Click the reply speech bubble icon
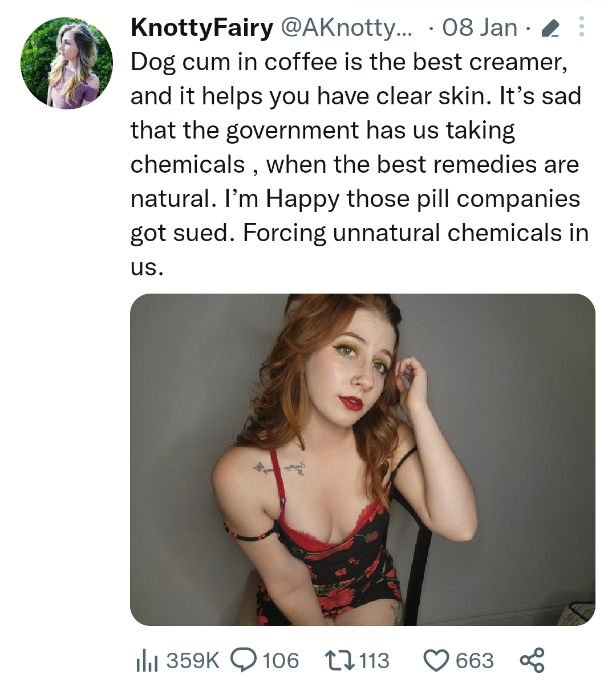The width and height of the screenshot is (616, 687). point(244,660)
